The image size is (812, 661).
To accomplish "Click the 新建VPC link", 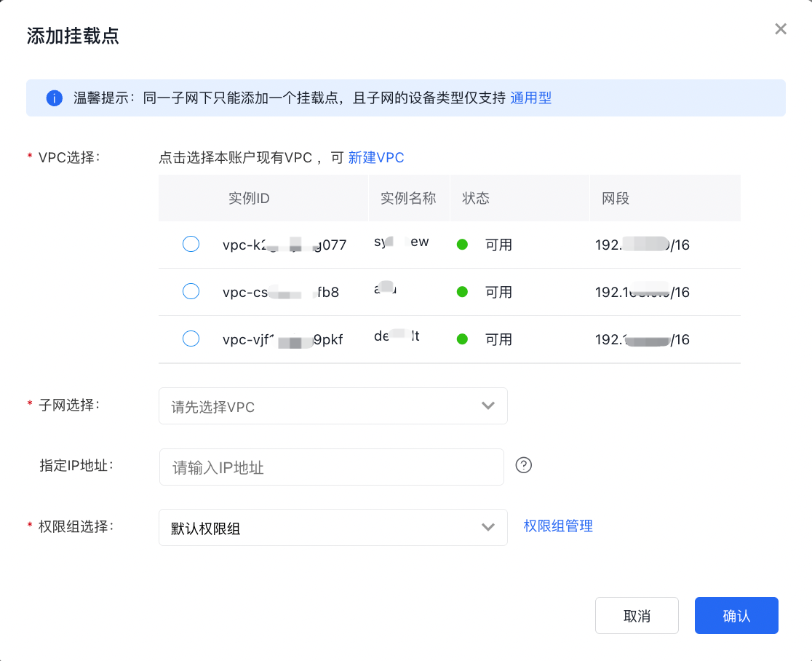I will [376, 158].
